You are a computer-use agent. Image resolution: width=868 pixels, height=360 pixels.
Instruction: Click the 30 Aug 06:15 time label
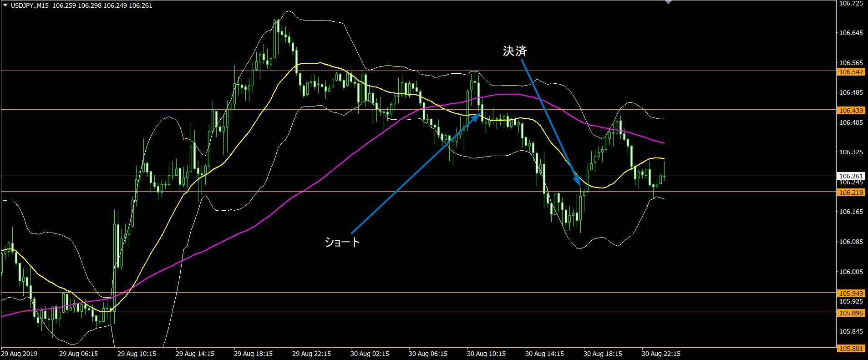point(428,354)
